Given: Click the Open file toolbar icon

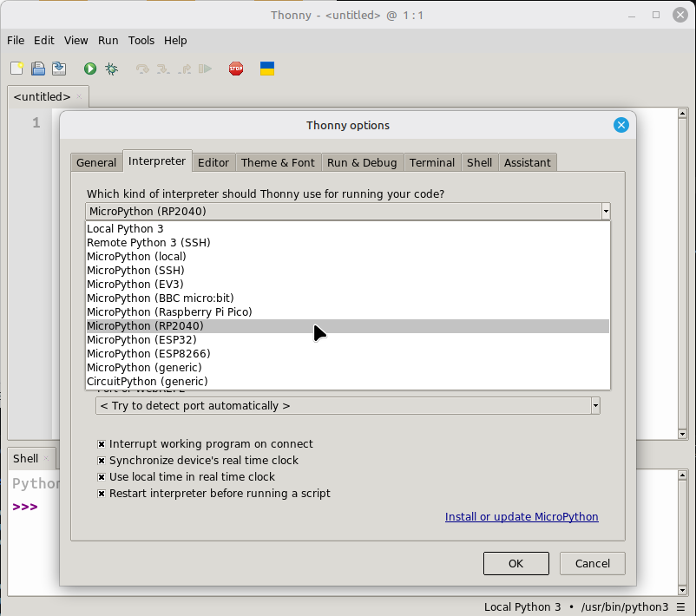Looking at the screenshot, I should pos(37,69).
